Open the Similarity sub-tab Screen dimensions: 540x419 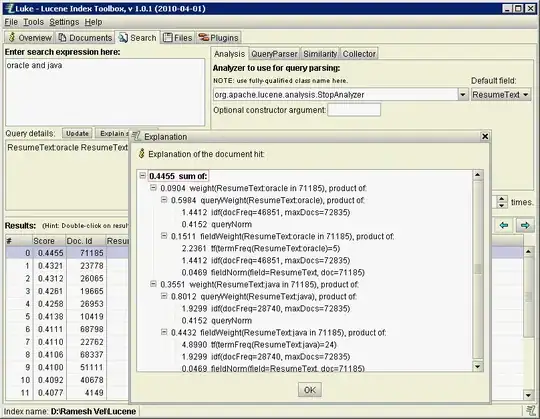(320, 54)
